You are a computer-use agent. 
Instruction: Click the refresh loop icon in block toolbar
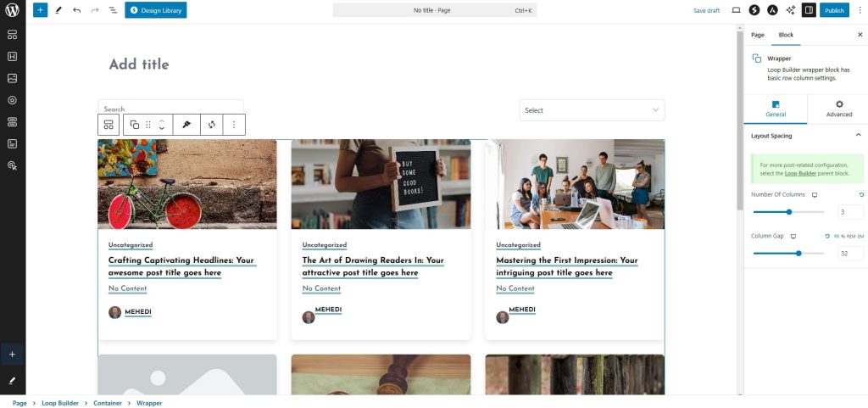coord(211,125)
